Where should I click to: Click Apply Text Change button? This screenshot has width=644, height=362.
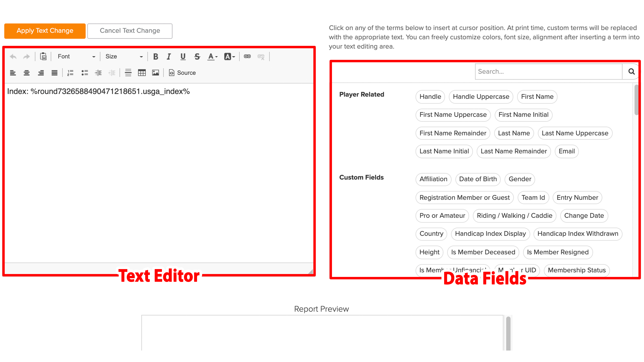pos(45,31)
